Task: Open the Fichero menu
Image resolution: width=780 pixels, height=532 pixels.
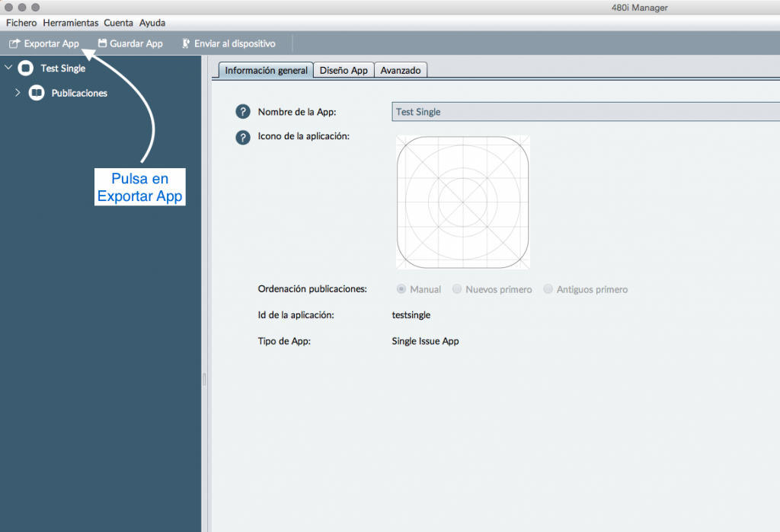Action: [21, 23]
